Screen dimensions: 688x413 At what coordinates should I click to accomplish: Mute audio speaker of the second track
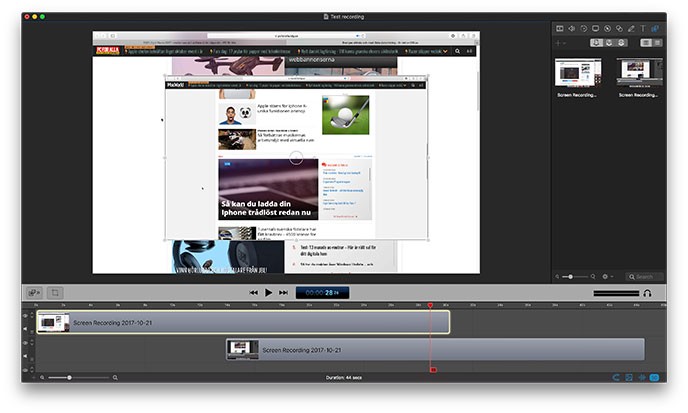tap(25, 356)
